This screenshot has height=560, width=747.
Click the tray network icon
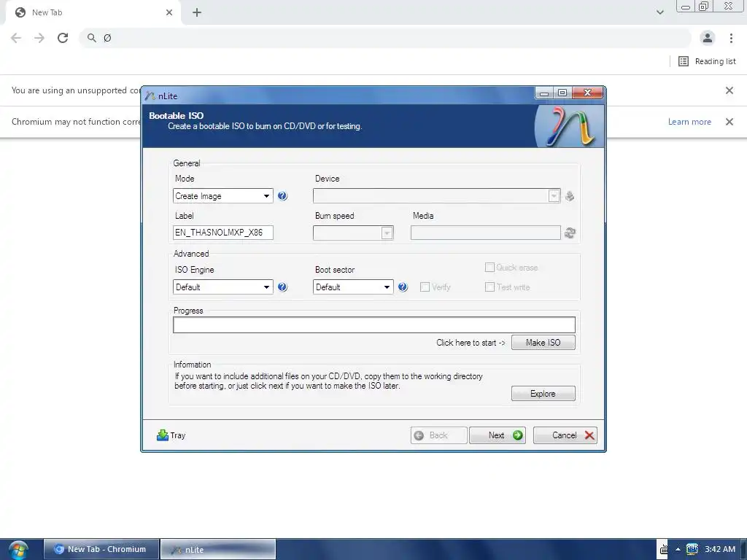(692, 549)
